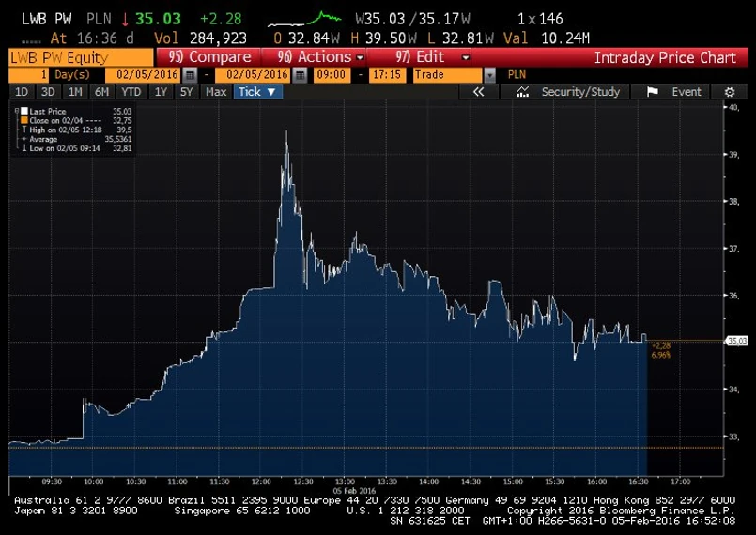Click the 09:00 start time field

point(332,75)
